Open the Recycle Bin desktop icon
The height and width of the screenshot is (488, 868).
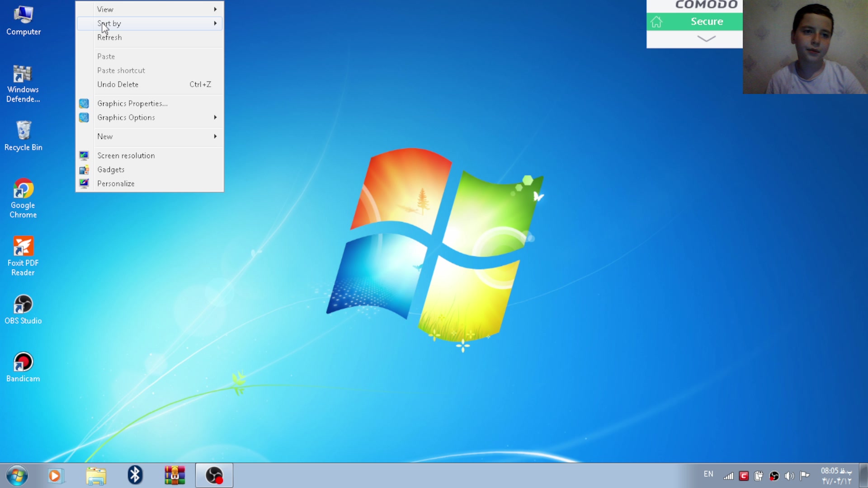[23, 131]
